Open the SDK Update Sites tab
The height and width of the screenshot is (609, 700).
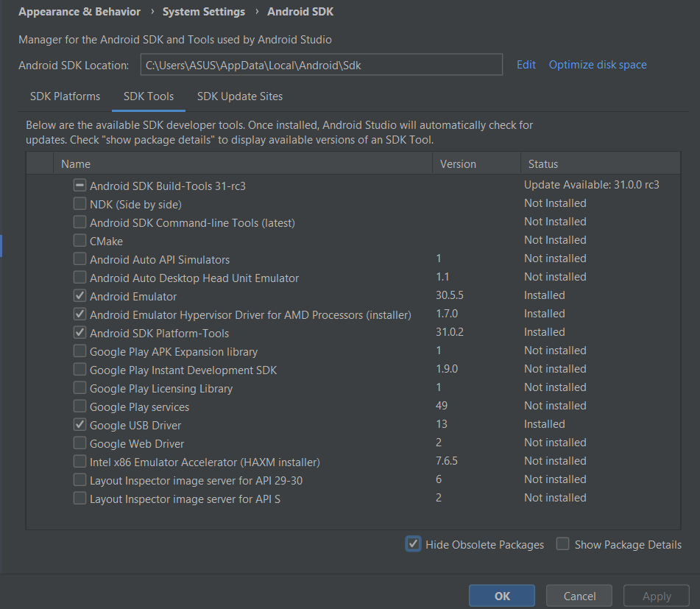(240, 96)
